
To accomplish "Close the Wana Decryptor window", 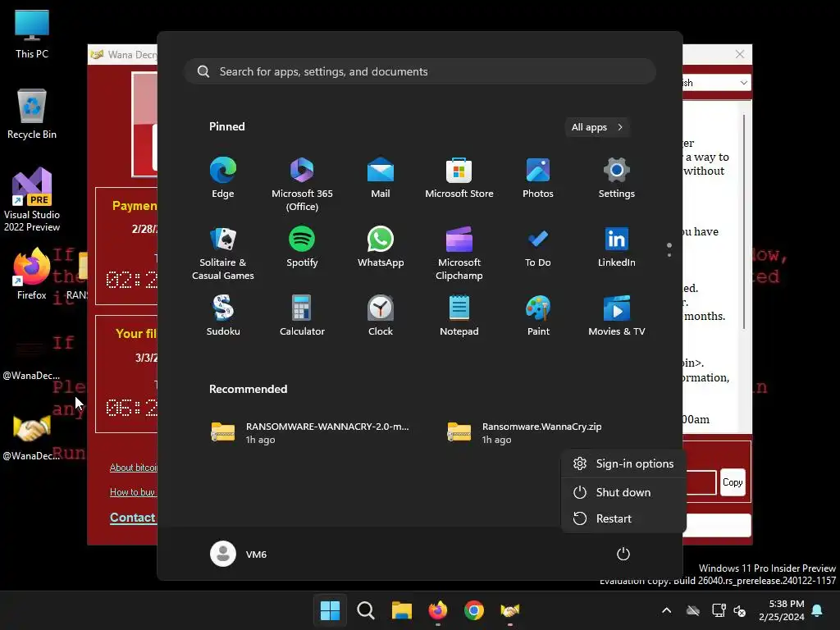I will tap(740, 54).
